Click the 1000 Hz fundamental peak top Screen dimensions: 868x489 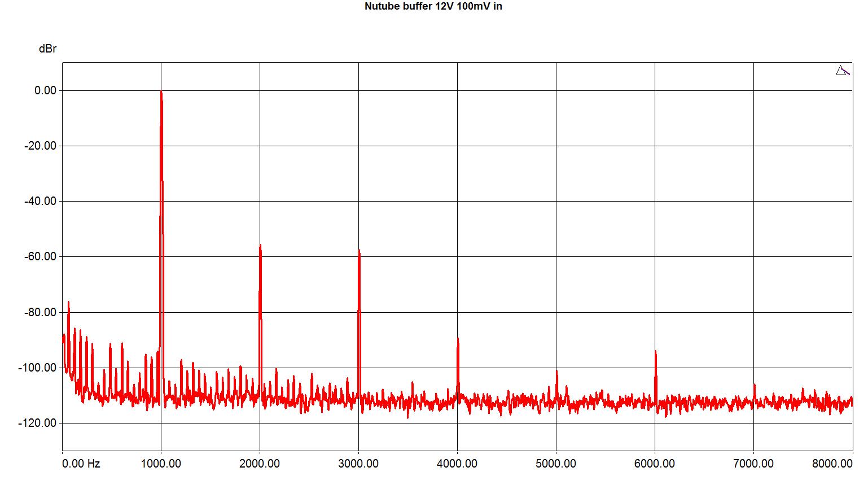pos(161,93)
